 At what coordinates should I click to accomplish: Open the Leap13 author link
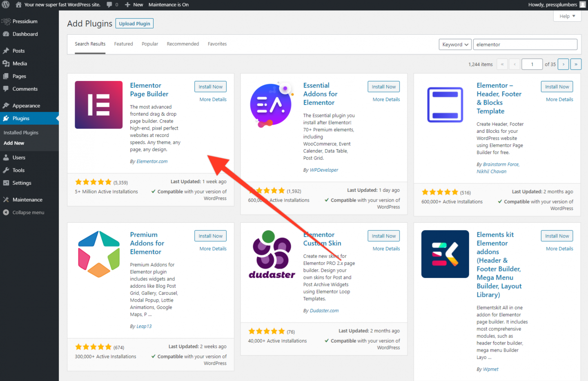(144, 326)
